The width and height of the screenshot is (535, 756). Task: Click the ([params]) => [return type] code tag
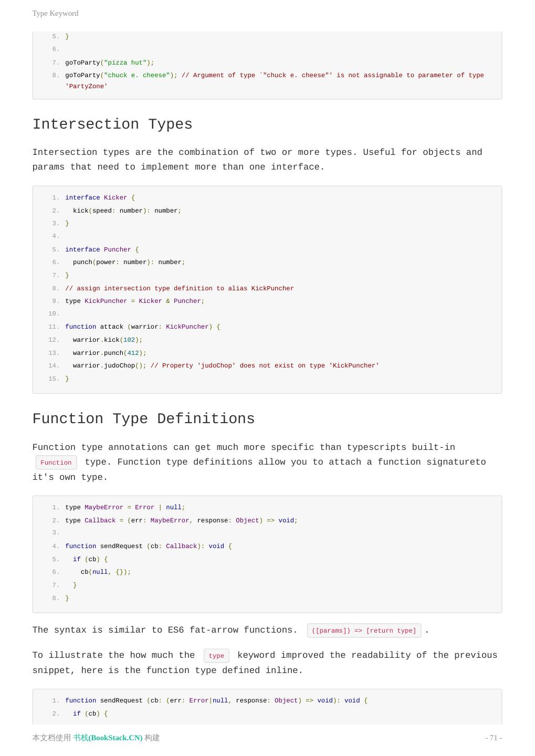coord(364,631)
